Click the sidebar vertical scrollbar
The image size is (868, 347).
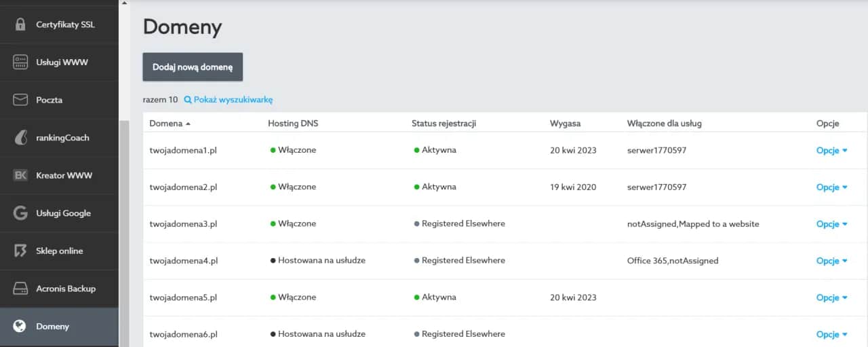pos(123,231)
